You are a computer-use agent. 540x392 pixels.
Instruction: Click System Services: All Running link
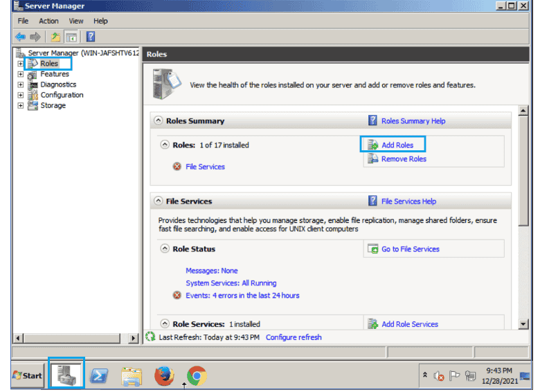click(x=231, y=283)
